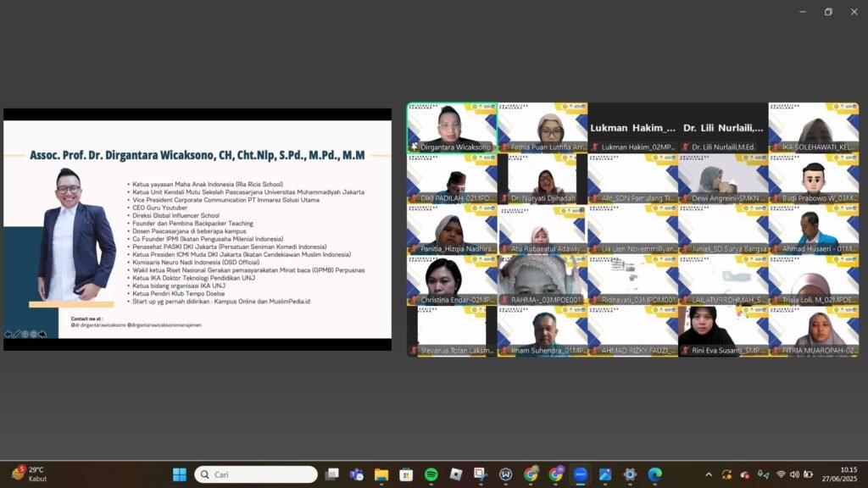
Task: Click the Windows Start button
Action: (180, 474)
